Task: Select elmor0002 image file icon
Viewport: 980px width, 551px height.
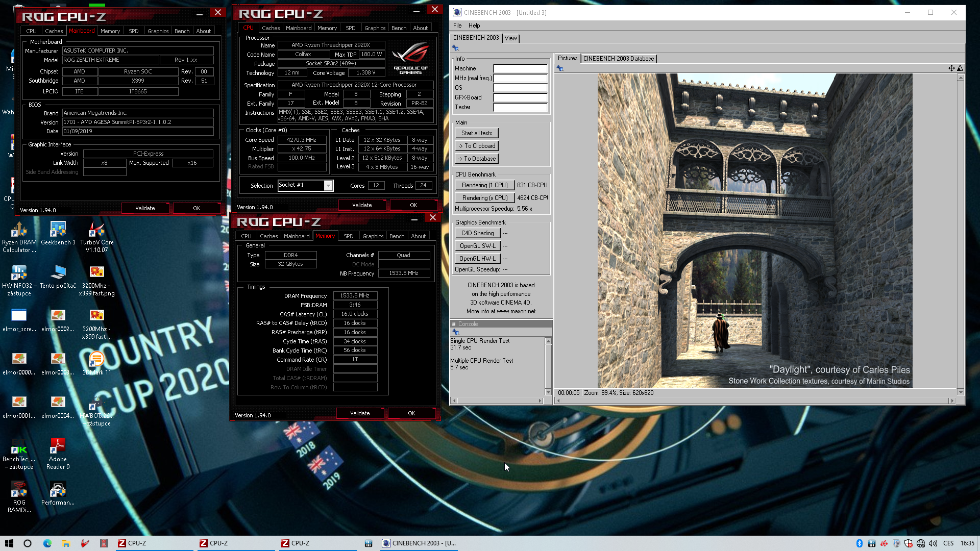Action: (x=58, y=320)
